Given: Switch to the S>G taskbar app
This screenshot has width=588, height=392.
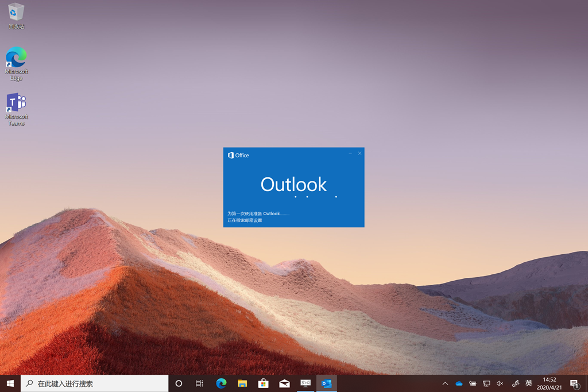Looking at the screenshot, I should [x=305, y=383].
